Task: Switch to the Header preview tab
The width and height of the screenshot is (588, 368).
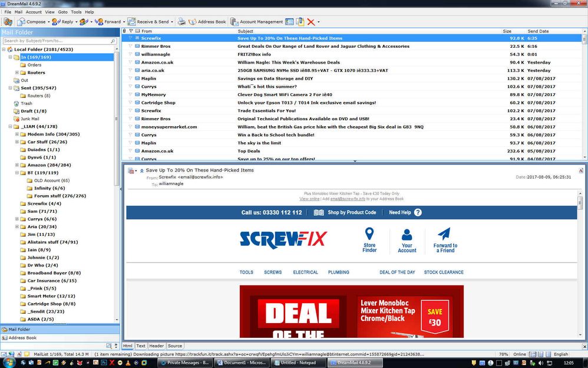Action: point(156,346)
